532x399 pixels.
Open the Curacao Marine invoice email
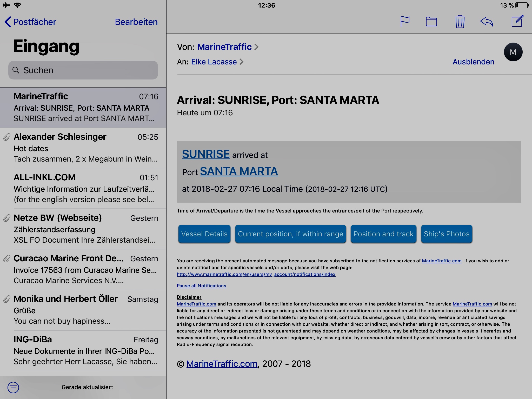click(83, 270)
